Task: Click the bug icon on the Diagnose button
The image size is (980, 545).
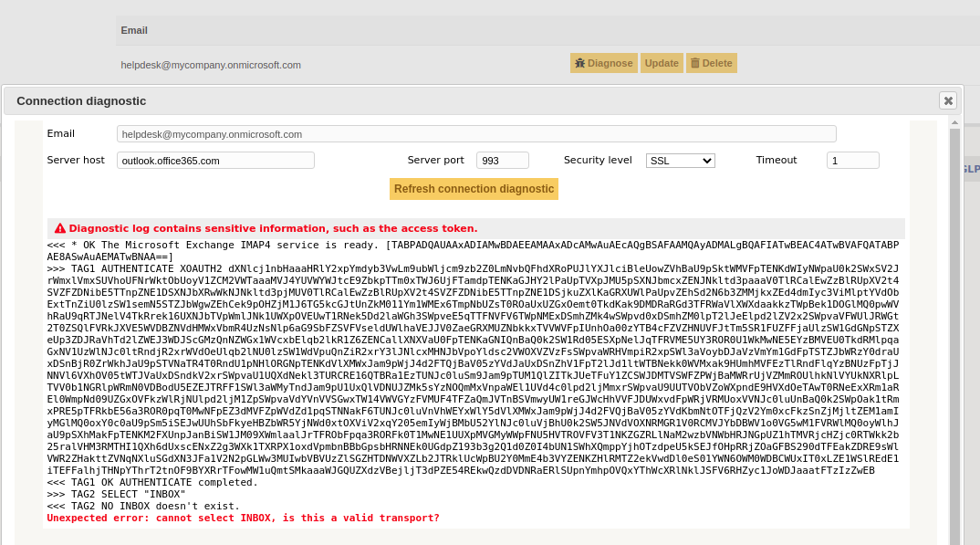Action: (581, 63)
